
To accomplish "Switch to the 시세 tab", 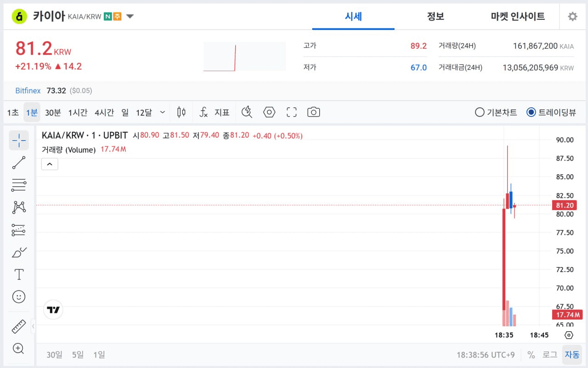I will 353,17.
